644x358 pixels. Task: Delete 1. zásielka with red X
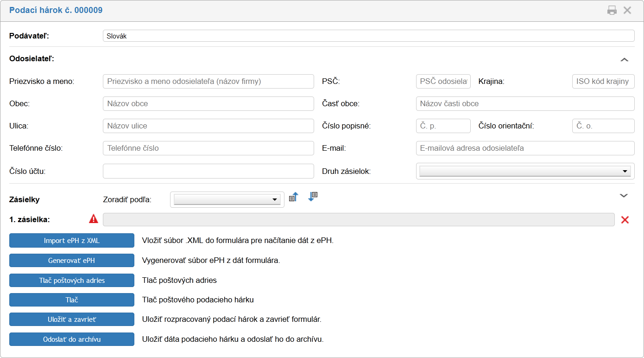click(625, 220)
